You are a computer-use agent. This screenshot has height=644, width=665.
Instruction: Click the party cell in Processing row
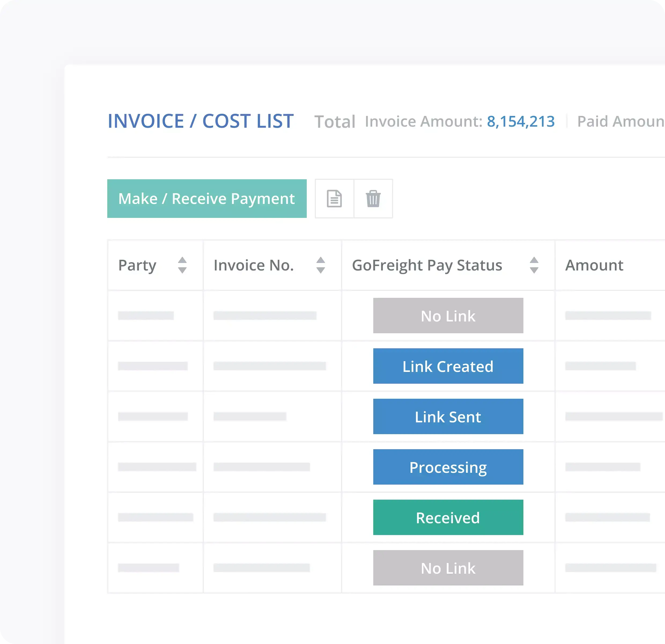coord(157,467)
